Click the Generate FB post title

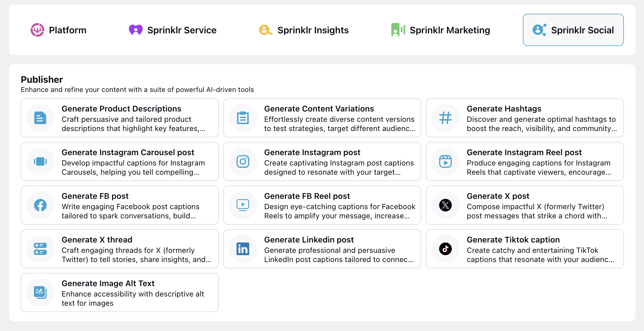click(95, 196)
